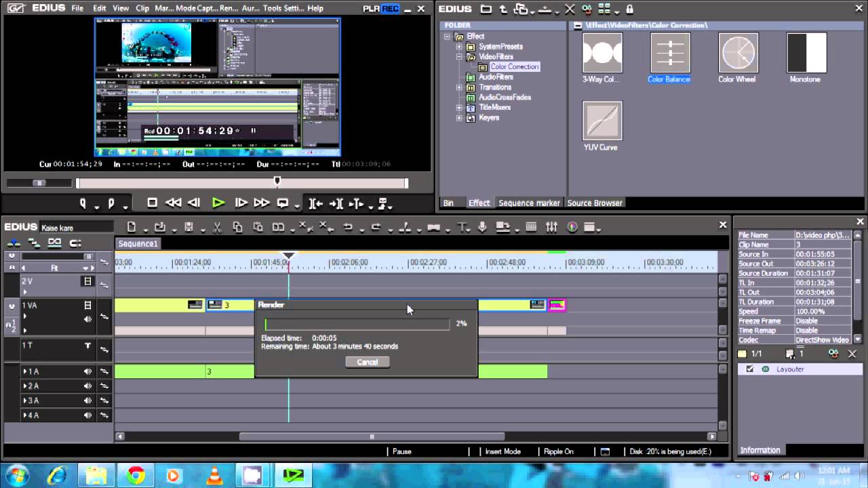Open the Clip menu

point(142,8)
